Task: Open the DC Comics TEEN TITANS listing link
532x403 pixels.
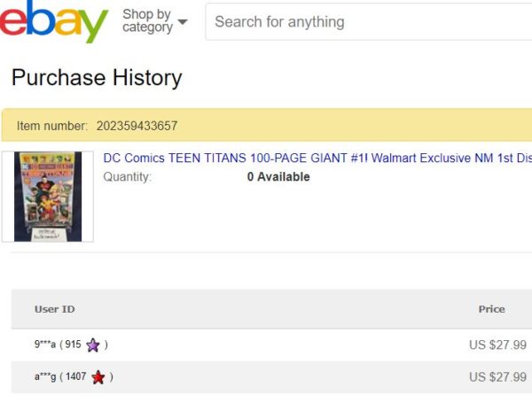Action: 317,158
